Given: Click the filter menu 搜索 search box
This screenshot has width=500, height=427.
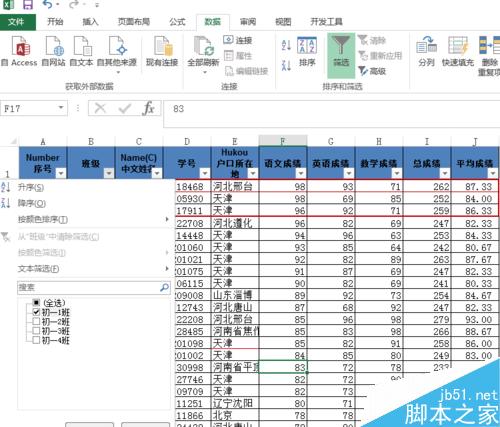Looking at the screenshot, I should pyautogui.click(x=94, y=287).
